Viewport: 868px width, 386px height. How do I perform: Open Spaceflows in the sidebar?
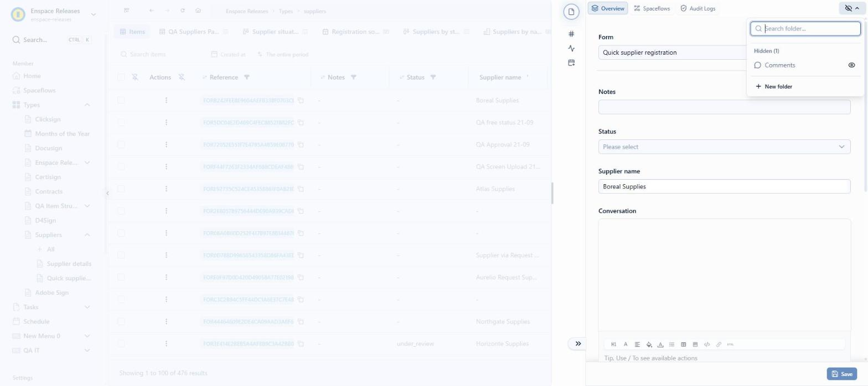point(39,90)
